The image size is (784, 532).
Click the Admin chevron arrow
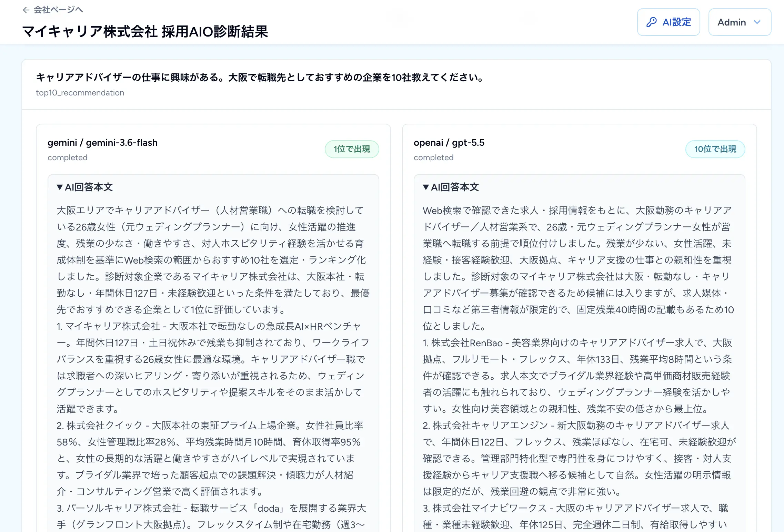coord(757,22)
